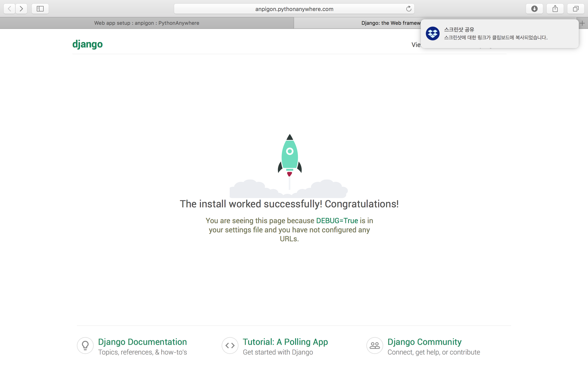The image size is (588, 367).
Task: Open the Downloads icon in the toolbar
Action: [x=534, y=9]
